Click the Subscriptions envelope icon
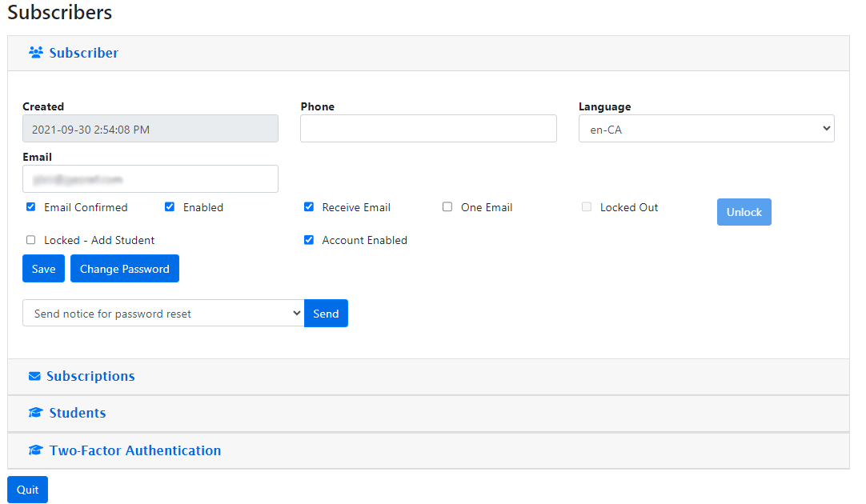The width and height of the screenshot is (866, 504). pyautogui.click(x=34, y=377)
